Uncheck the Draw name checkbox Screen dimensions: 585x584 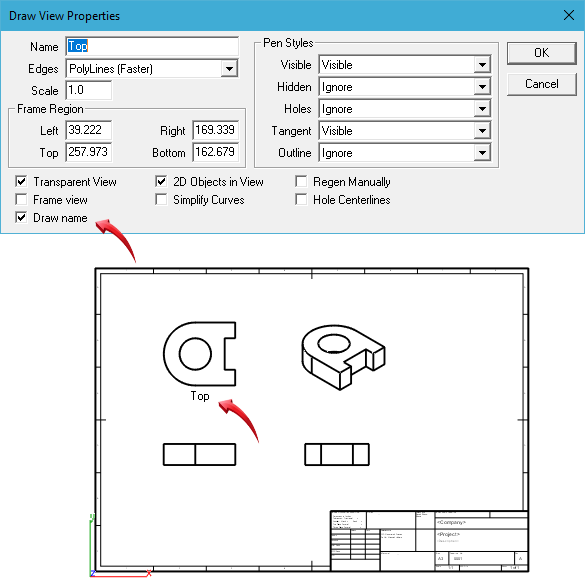click(21, 218)
